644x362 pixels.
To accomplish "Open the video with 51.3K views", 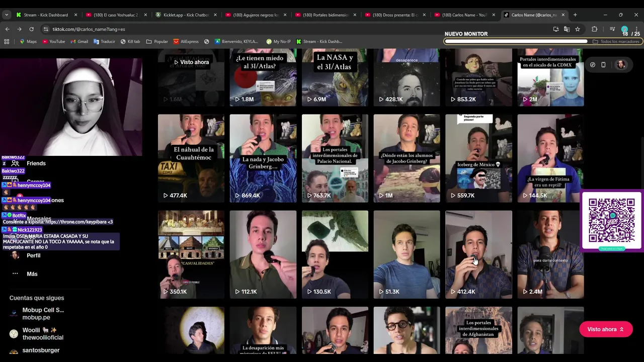I will [x=407, y=254].
